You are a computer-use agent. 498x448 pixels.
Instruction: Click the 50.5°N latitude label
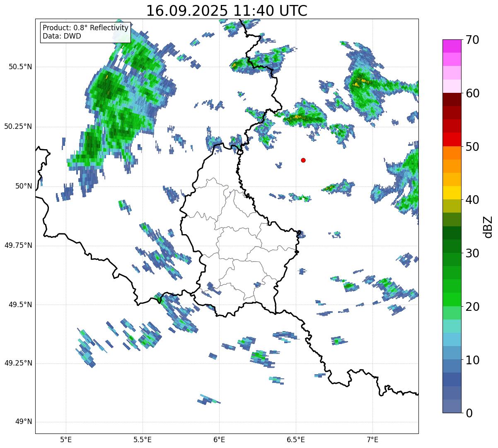(20, 67)
